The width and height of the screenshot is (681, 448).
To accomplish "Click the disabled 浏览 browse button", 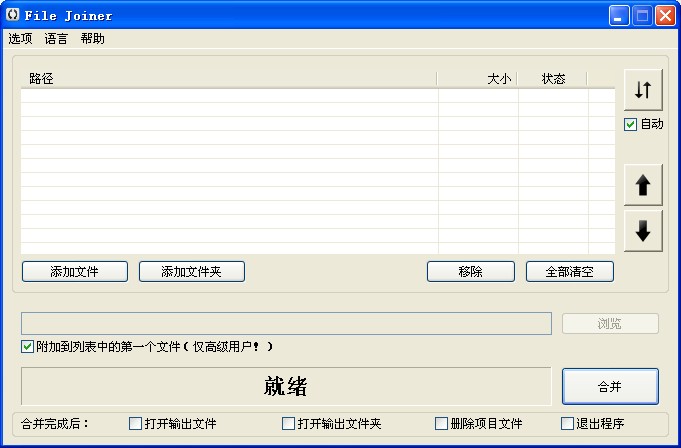I will (x=610, y=323).
